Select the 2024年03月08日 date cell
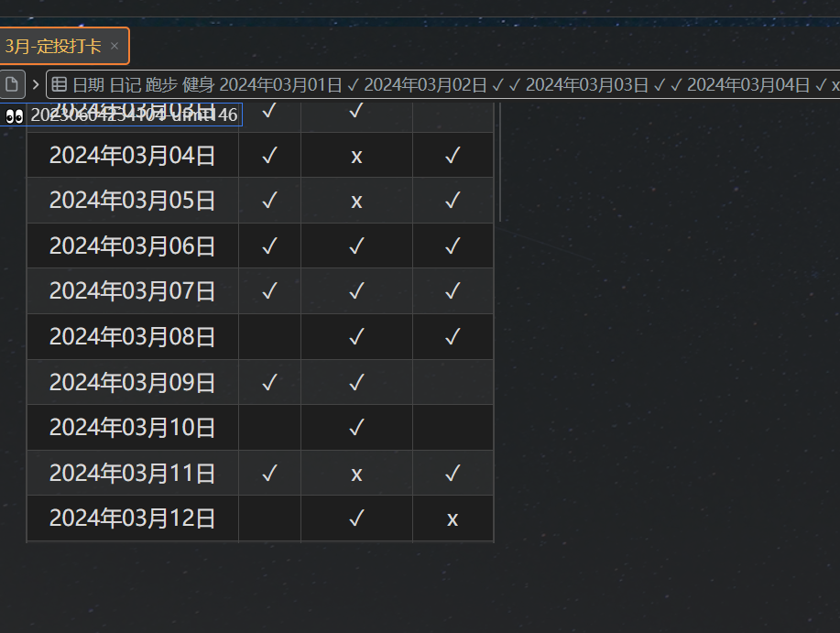 pyautogui.click(x=132, y=337)
